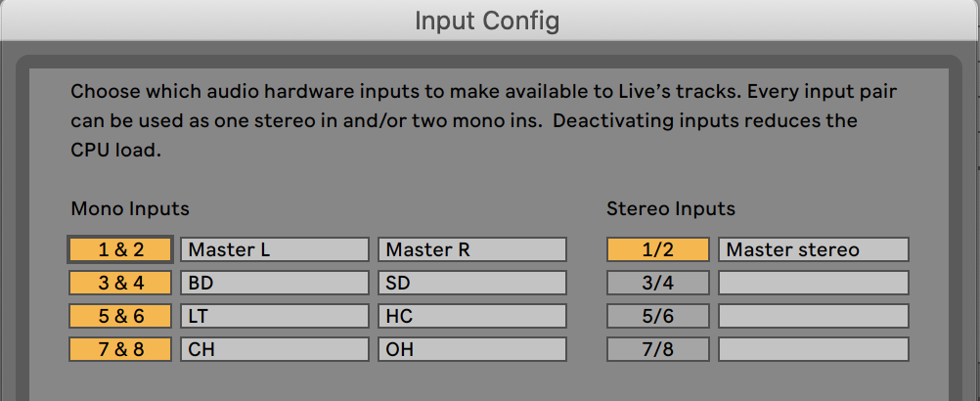Edit the BD input name field
This screenshot has height=401, width=980.
(x=275, y=283)
